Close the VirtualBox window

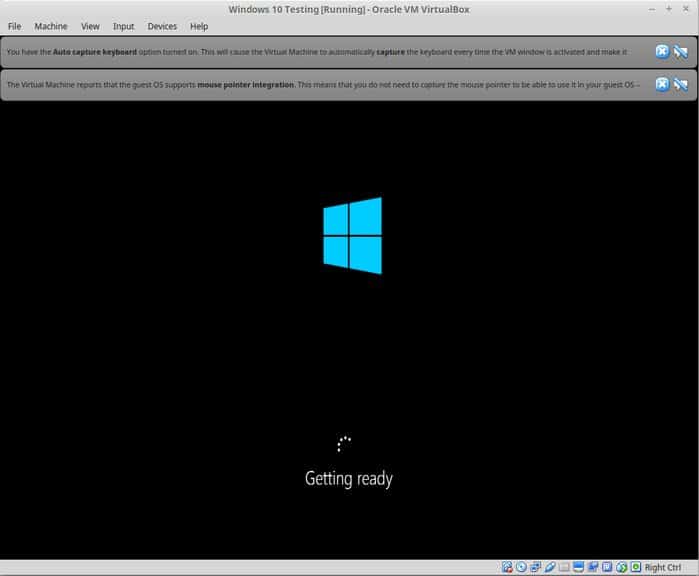pos(686,9)
